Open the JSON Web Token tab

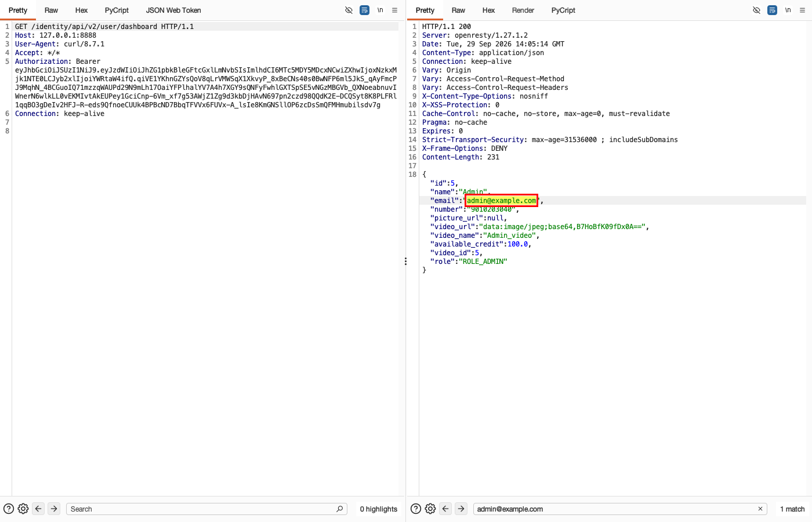(173, 10)
